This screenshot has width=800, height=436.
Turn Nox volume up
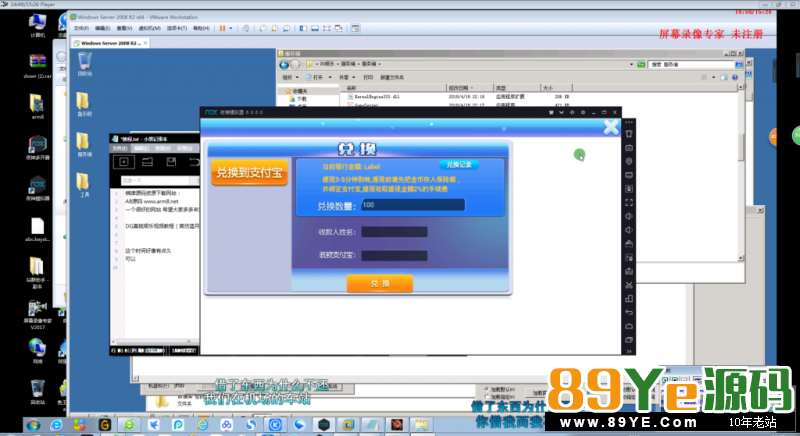tap(629, 216)
